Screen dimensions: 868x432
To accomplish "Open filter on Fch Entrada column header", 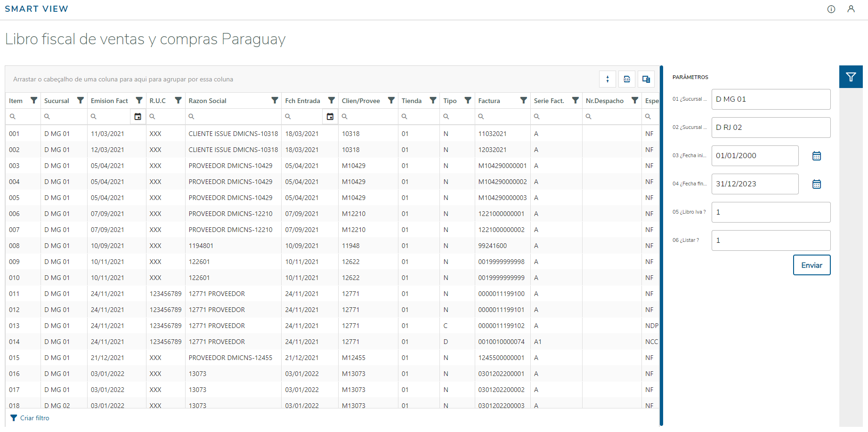I will [332, 100].
